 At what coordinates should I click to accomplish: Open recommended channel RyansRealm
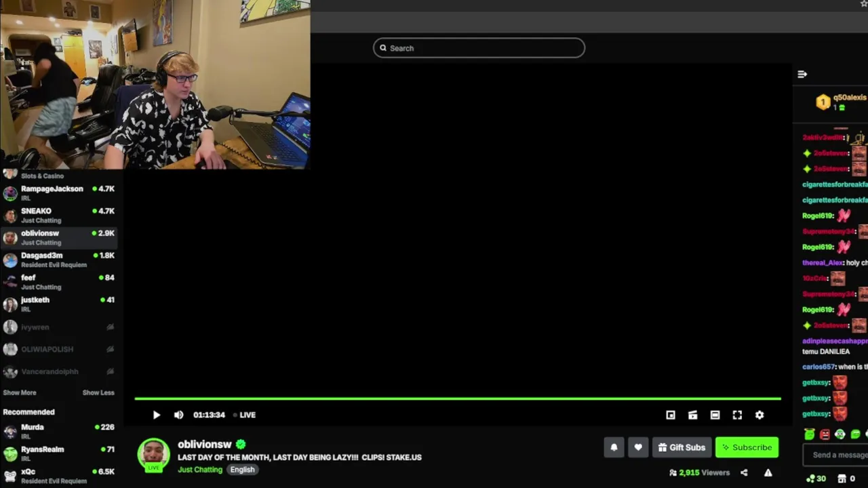58,453
